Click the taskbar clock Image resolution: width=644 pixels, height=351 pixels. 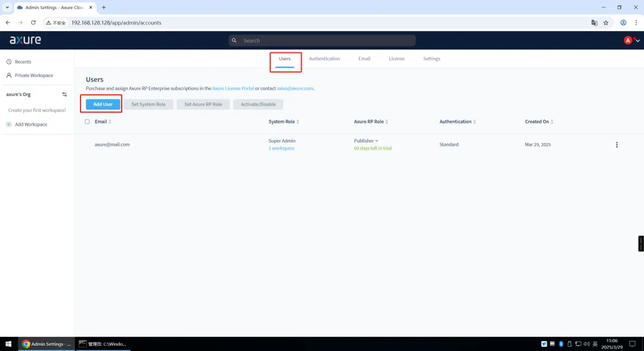(x=612, y=344)
